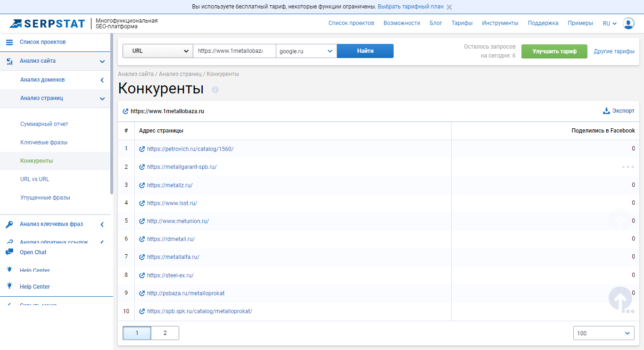Open Блог in top navigation

tap(436, 23)
